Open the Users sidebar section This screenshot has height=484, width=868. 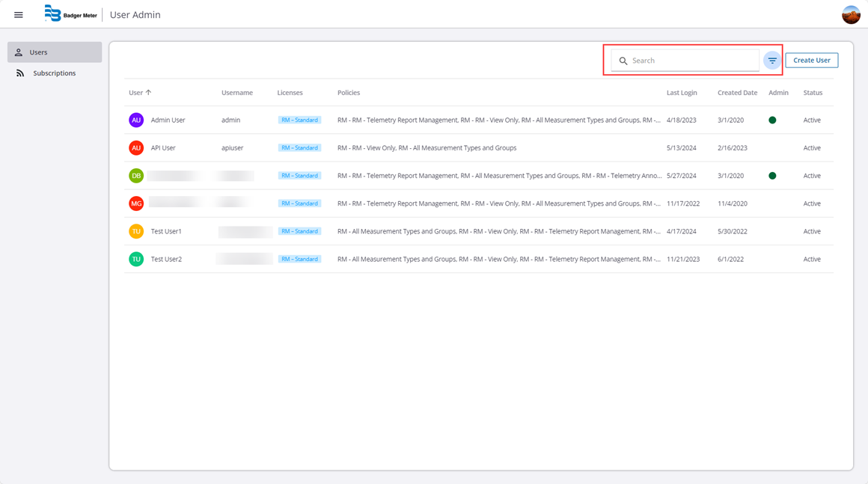55,52
